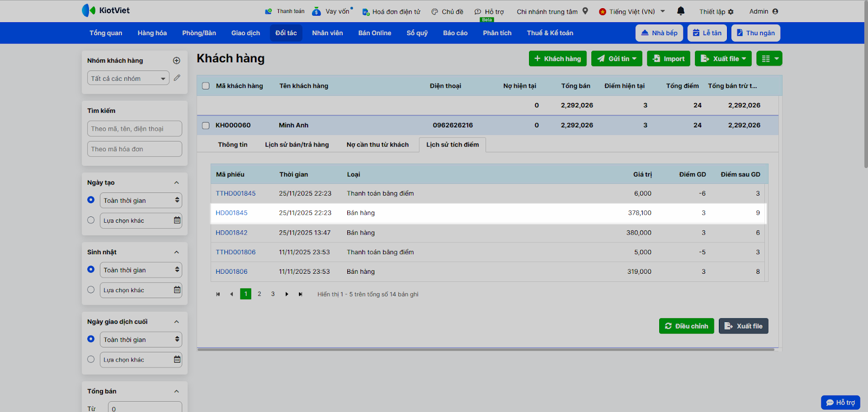Collapse the Ngày giao dịch cuối section

click(176, 322)
